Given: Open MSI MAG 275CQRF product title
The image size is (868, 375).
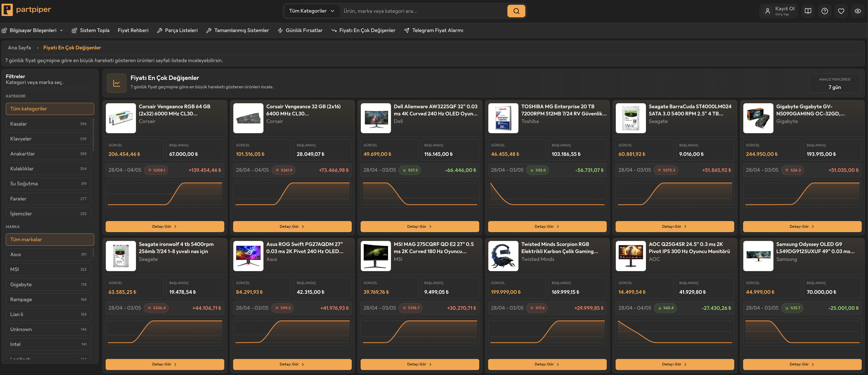Looking at the screenshot, I should [434, 248].
